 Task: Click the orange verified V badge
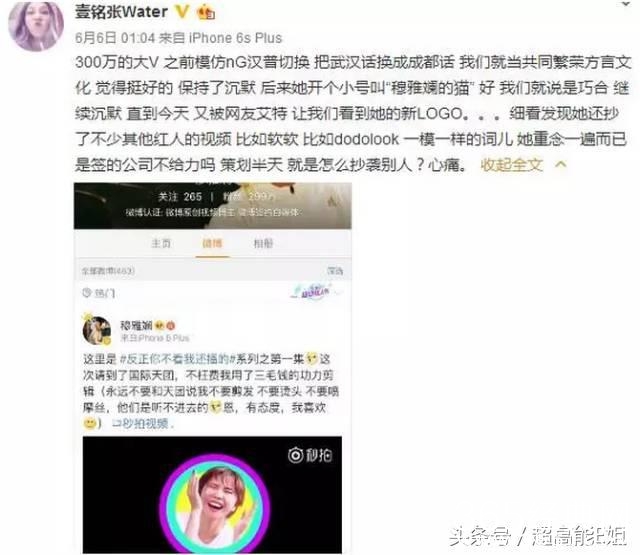tap(182, 12)
